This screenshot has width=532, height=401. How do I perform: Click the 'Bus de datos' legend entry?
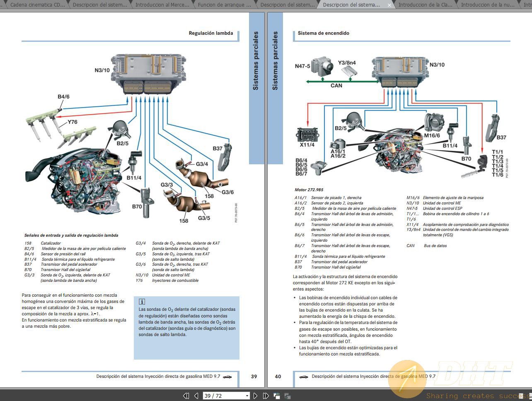pos(435,246)
